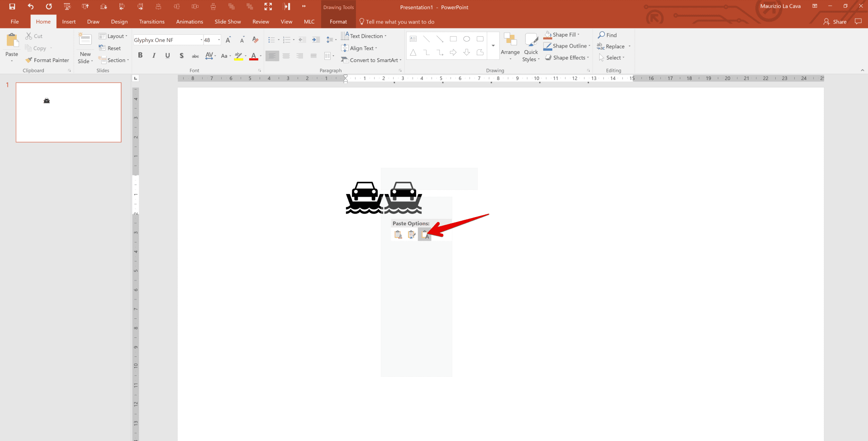
Task: Toggle bullet list formatting
Action: pos(271,40)
